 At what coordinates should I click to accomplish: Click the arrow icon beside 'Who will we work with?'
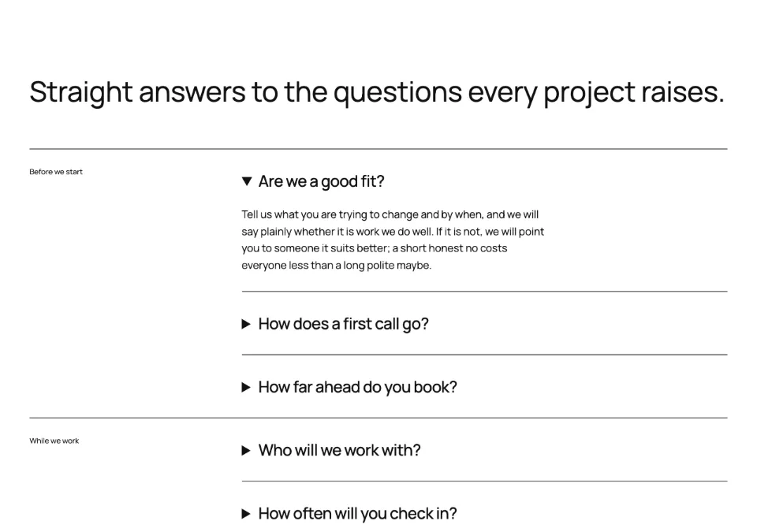(x=246, y=451)
